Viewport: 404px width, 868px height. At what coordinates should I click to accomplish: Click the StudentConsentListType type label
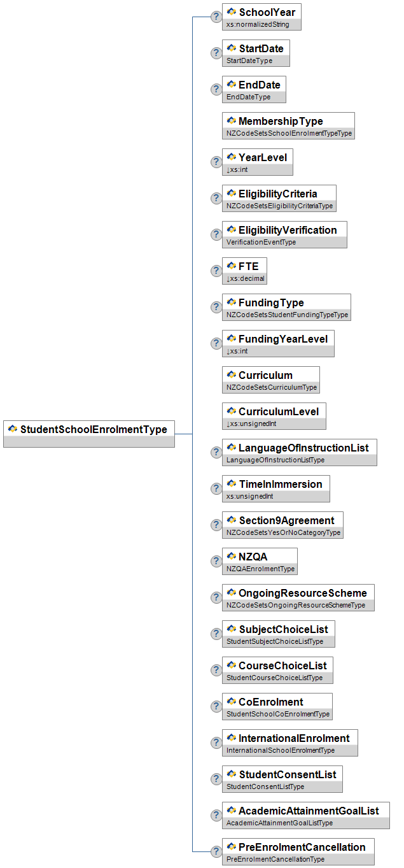[x=265, y=786]
